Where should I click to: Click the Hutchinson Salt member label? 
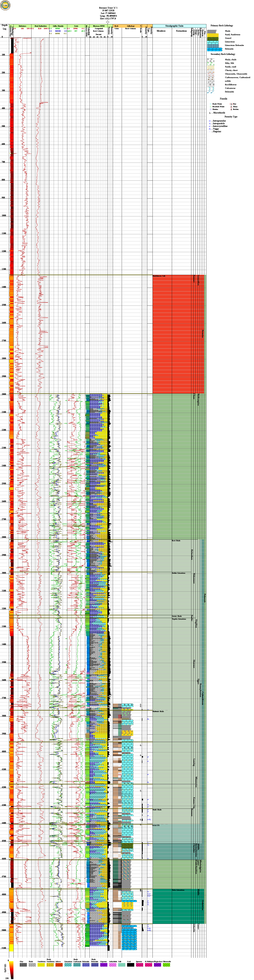[159, 276]
